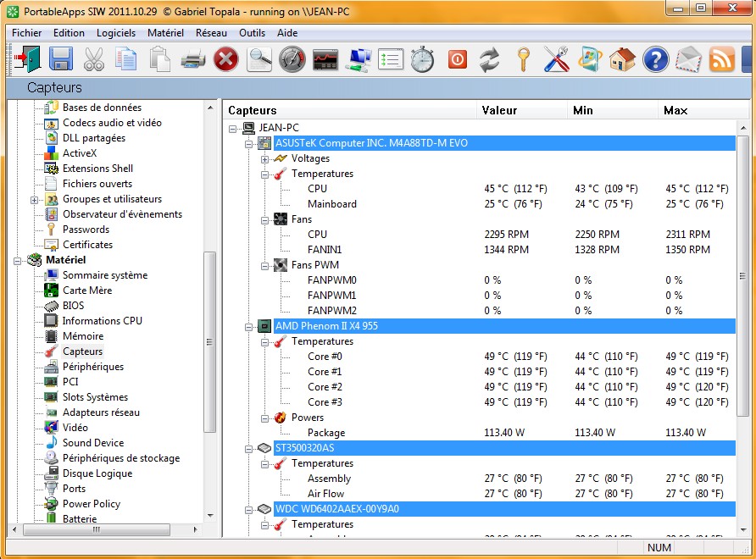Viewport: 756px width, 559px height.
Task: Click the Capteurs column header
Action: coord(350,110)
